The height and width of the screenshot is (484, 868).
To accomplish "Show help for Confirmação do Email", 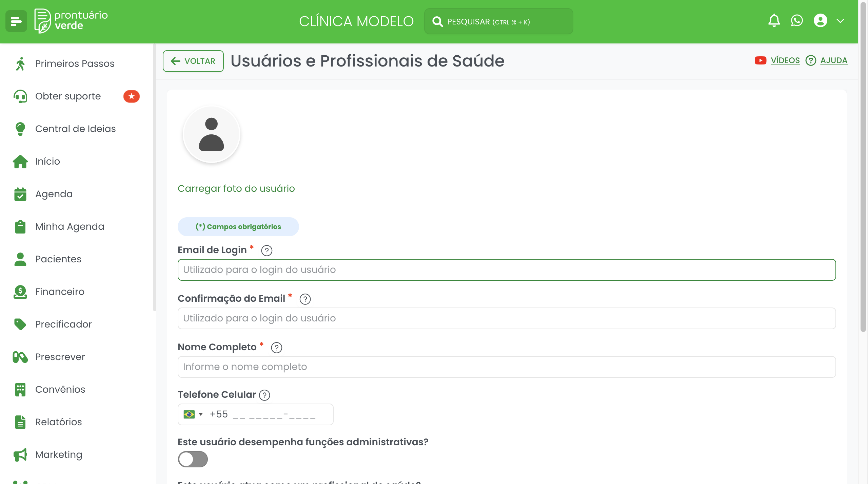I will point(305,299).
